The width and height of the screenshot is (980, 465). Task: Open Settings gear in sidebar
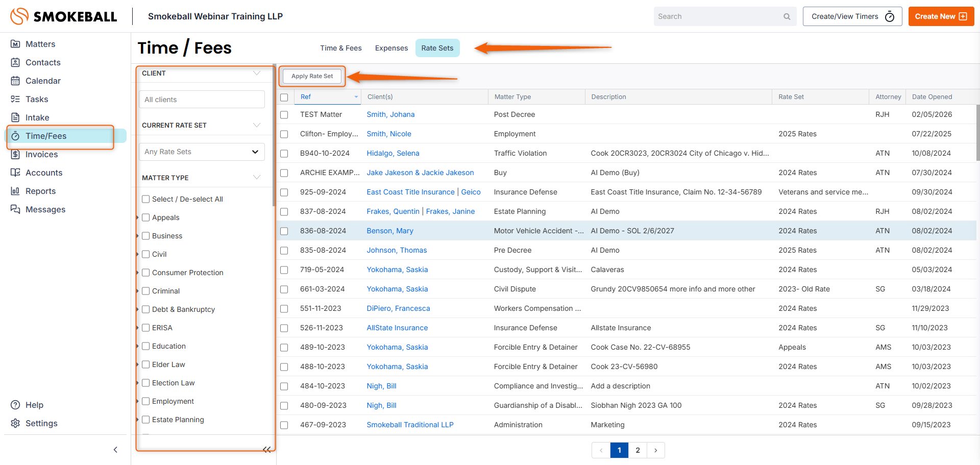click(15, 423)
